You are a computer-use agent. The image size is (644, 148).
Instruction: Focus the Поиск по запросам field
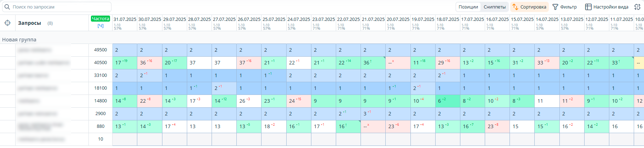click(x=58, y=7)
